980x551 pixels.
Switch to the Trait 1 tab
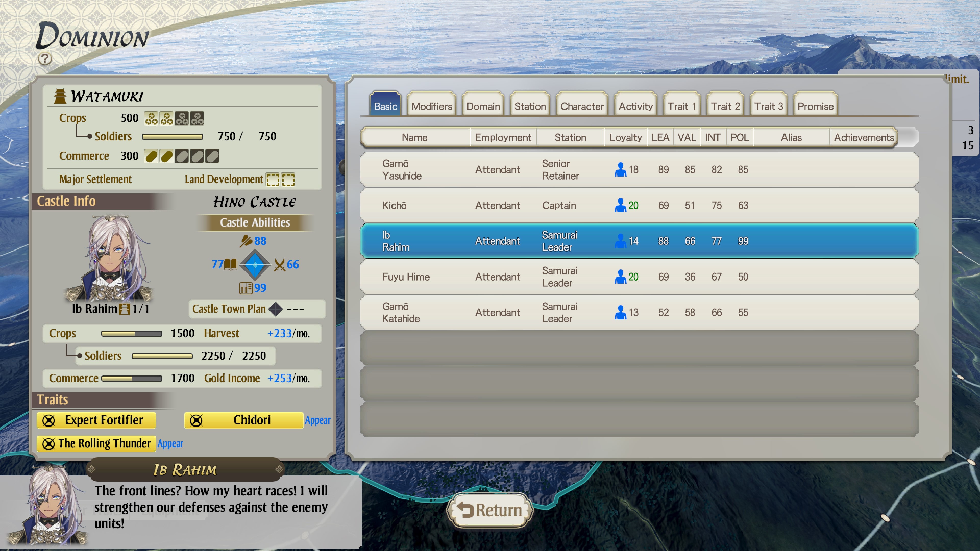coord(681,106)
